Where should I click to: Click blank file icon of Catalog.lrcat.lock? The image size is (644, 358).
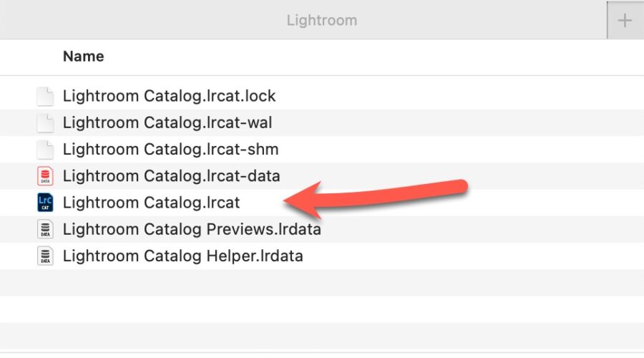[x=45, y=96]
